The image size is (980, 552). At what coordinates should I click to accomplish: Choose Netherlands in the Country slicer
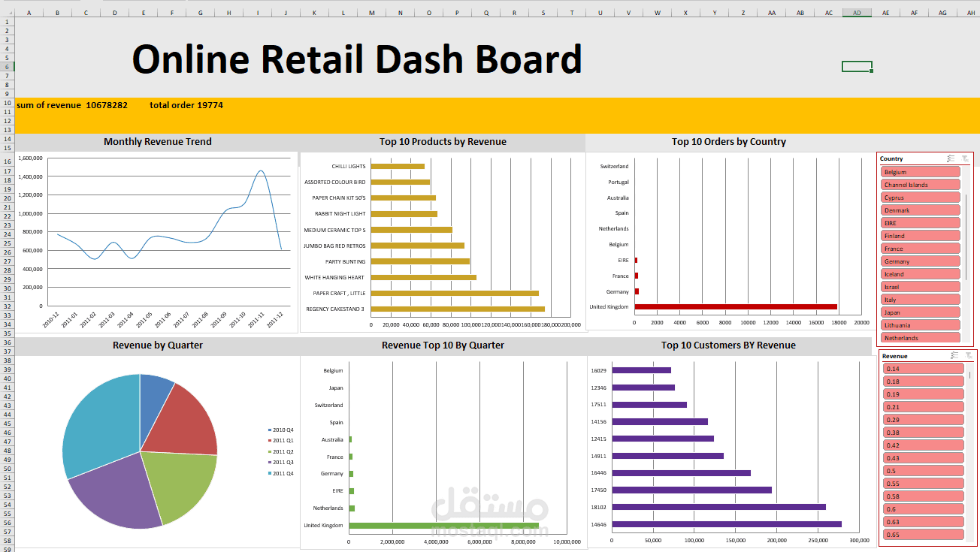pos(921,338)
